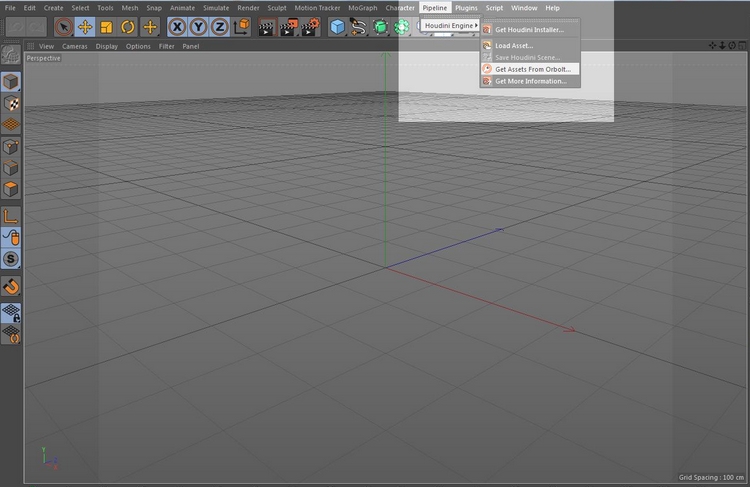The image size is (750, 487).
Task: Choose the Scale tool
Action: 106,27
